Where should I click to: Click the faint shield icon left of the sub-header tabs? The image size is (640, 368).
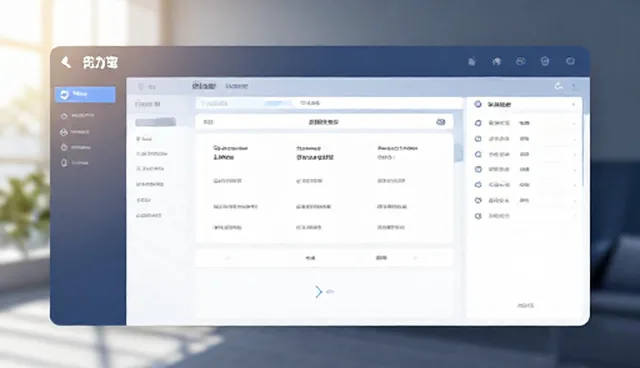[141, 86]
